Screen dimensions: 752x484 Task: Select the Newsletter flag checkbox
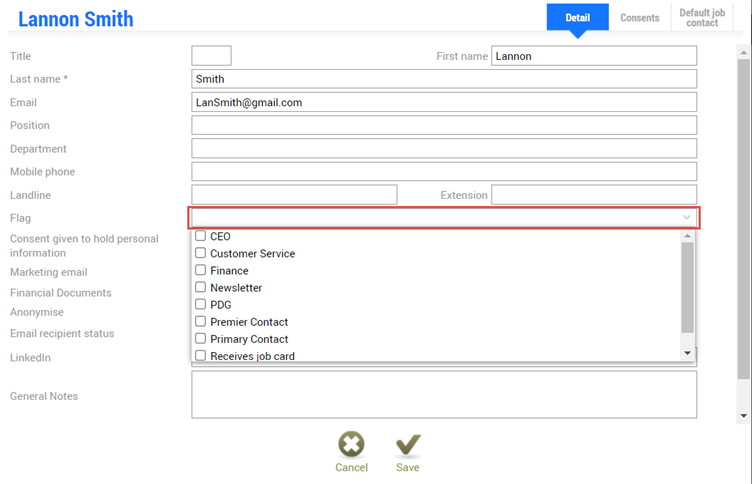coord(201,288)
